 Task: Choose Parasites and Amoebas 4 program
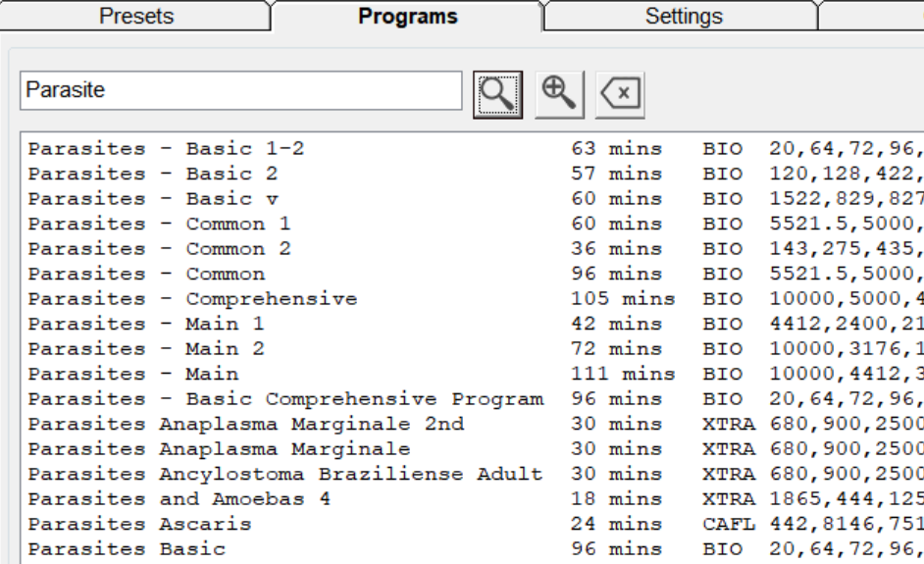click(x=179, y=499)
